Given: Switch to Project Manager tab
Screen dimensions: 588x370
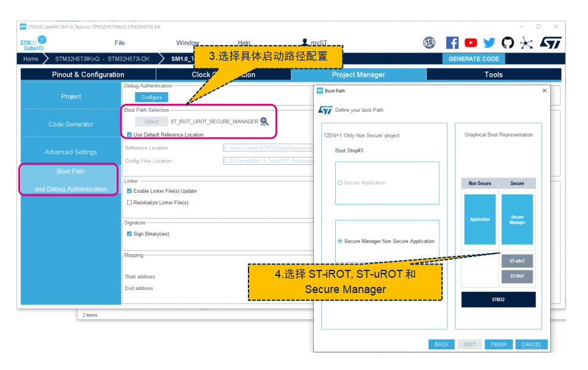Looking at the screenshot, I should point(358,74).
